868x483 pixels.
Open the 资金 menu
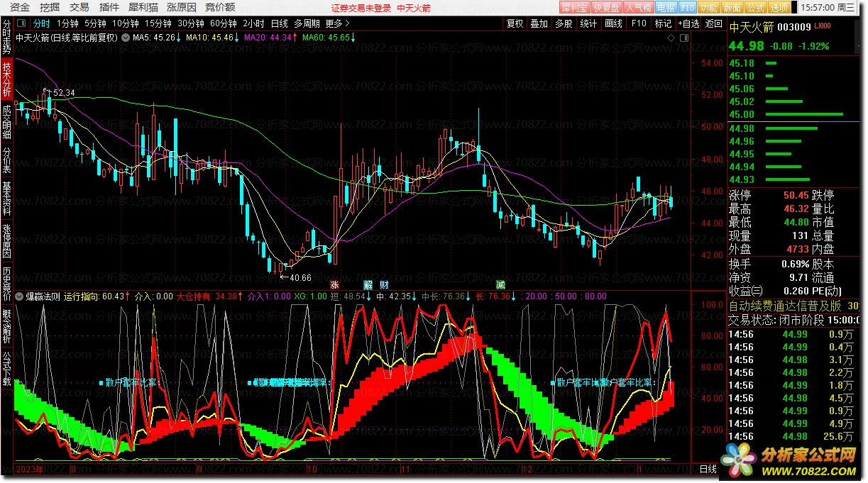pos(21,7)
